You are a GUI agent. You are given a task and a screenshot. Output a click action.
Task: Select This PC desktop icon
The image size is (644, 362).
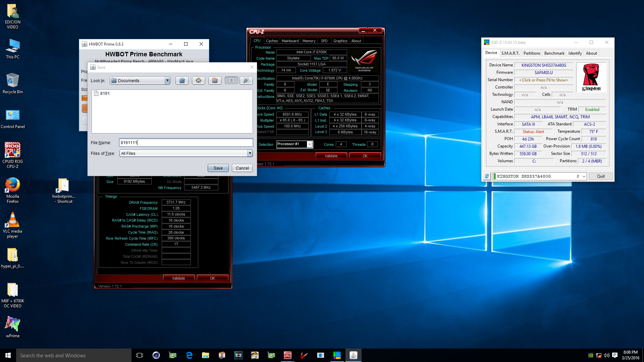coord(13,49)
